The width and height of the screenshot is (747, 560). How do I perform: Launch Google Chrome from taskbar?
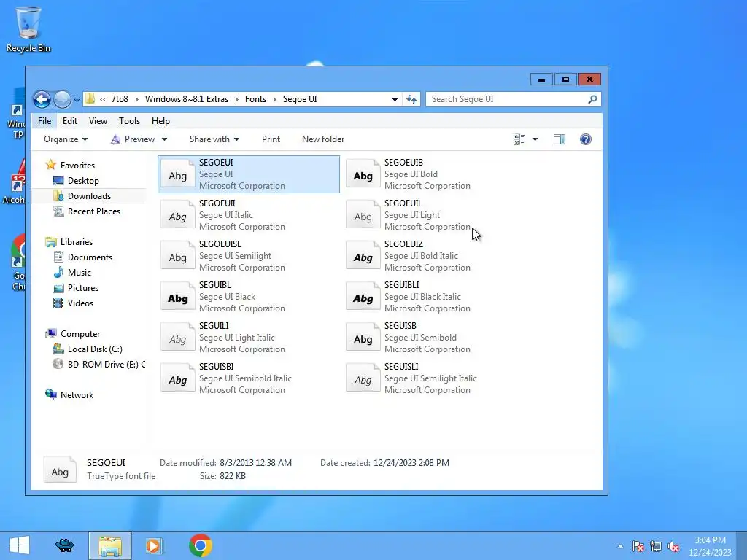pyautogui.click(x=200, y=545)
